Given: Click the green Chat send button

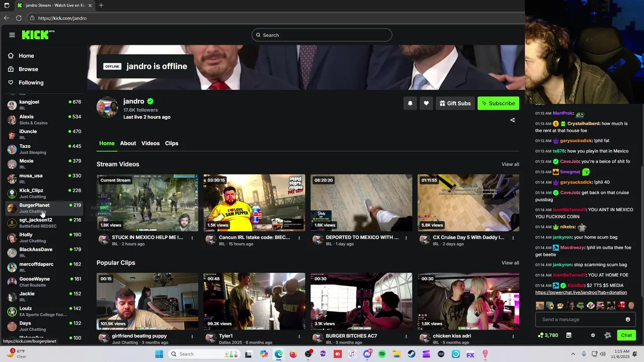Looking at the screenshot, I should click(x=626, y=335).
